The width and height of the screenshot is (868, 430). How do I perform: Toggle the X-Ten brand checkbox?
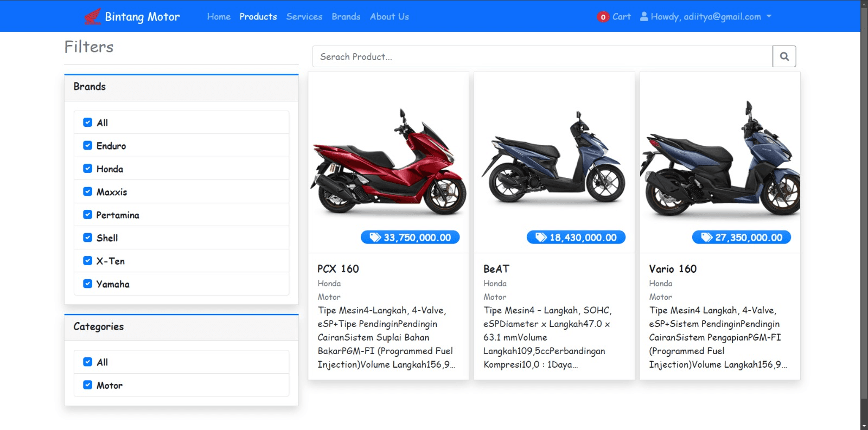click(x=87, y=261)
